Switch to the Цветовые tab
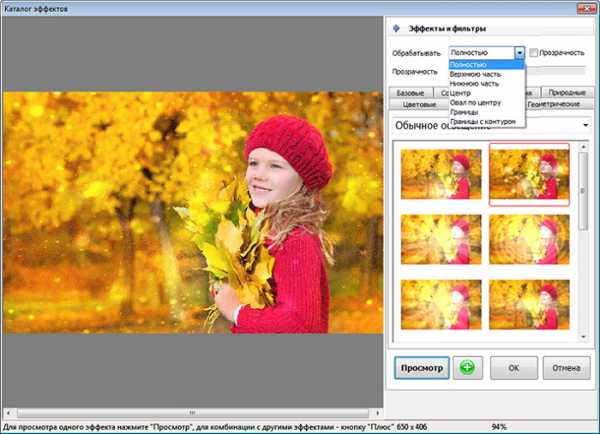Viewport: 600px width, 434px height. (419, 104)
